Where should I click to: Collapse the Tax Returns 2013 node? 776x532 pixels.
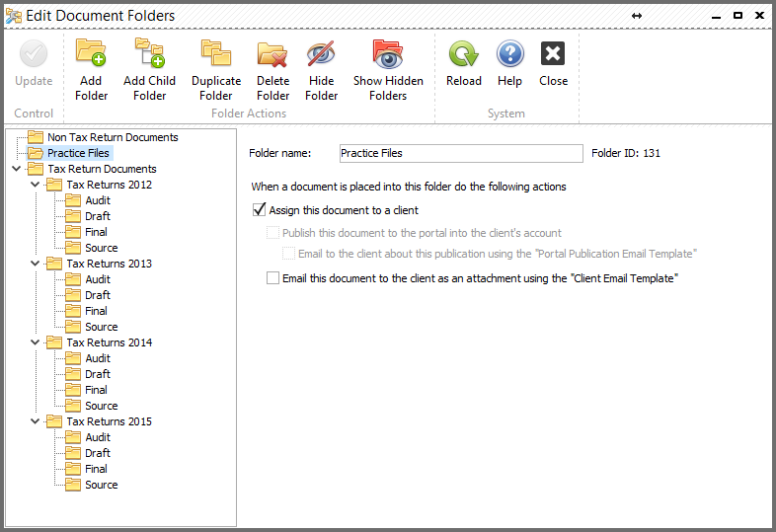pyautogui.click(x=36, y=264)
